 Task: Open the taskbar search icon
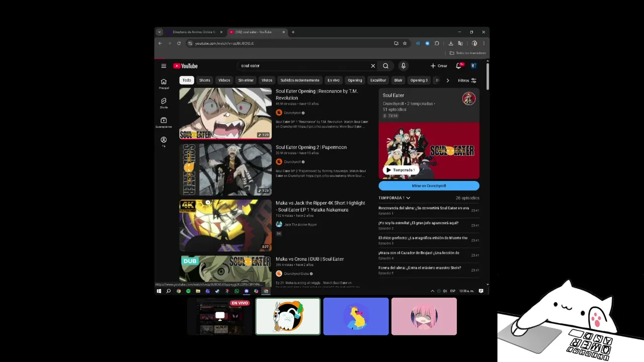coord(169,291)
